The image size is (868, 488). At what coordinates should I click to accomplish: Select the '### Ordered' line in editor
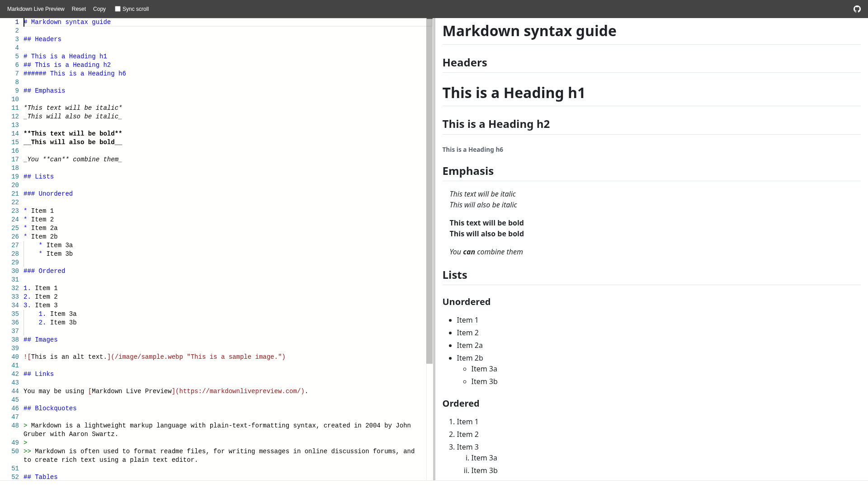coord(44,271)
